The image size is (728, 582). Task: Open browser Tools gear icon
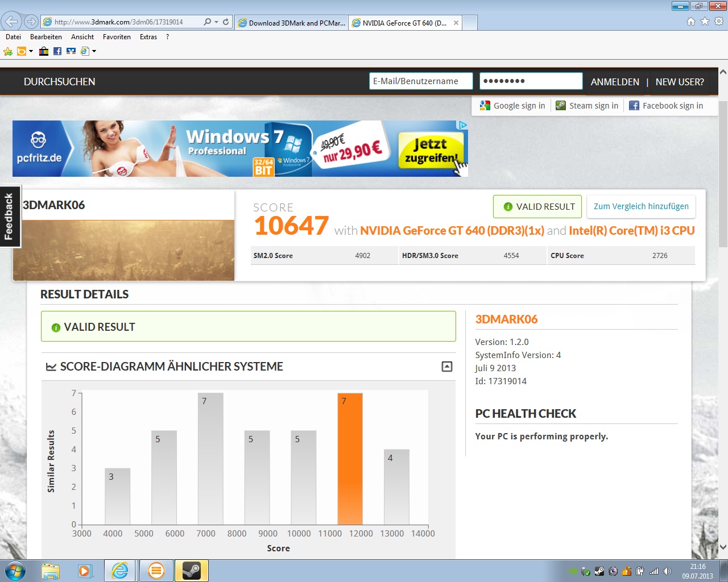(719, 22)
